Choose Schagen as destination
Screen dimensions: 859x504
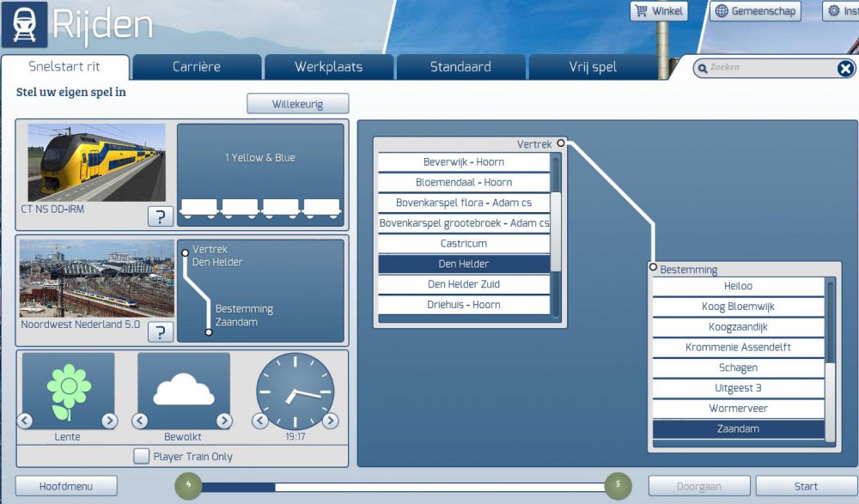click(x=738, y=367)
